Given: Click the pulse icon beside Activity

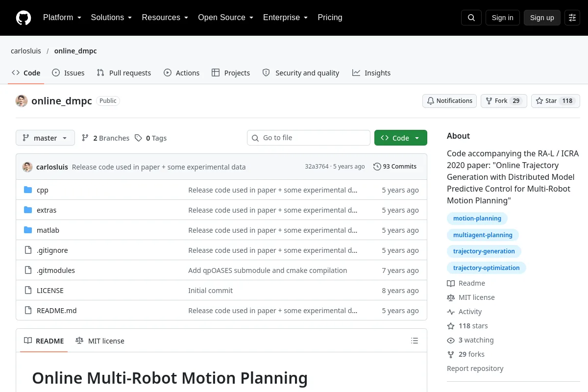Looking at the screenshot, I should (451, 312).
